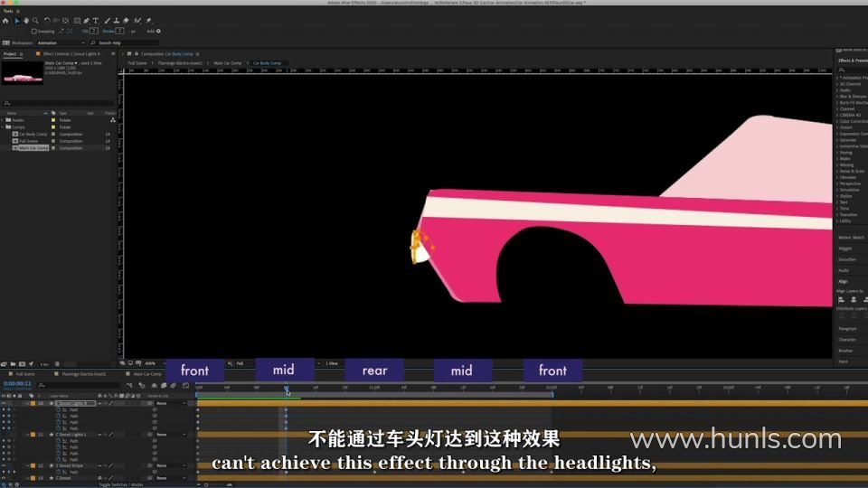Switch to the Project panel tab

[10, 53]
